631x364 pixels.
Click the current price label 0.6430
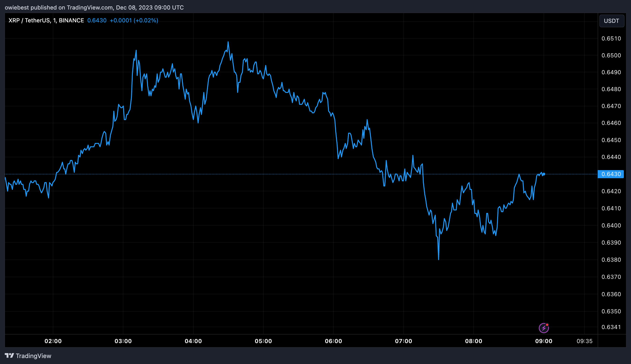pos(611,174)
